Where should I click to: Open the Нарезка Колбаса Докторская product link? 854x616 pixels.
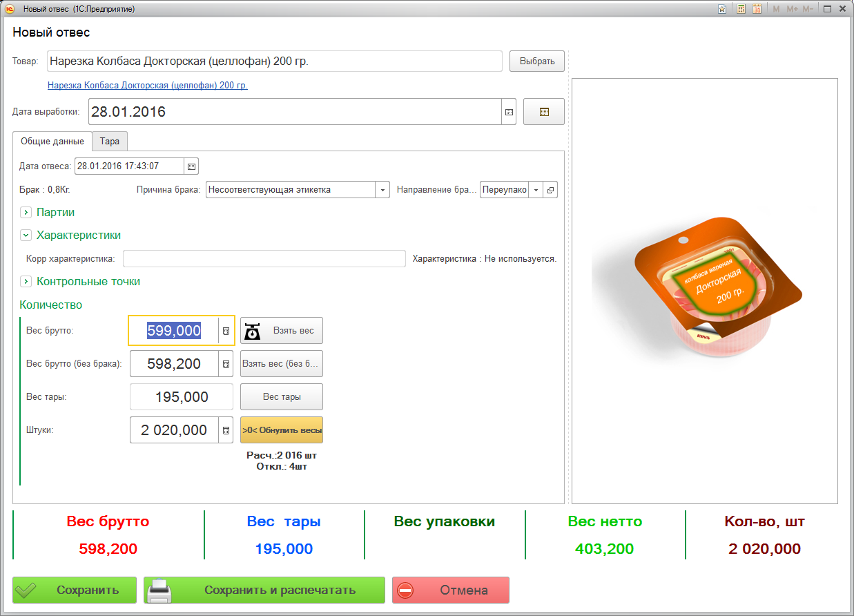[148, 86]
